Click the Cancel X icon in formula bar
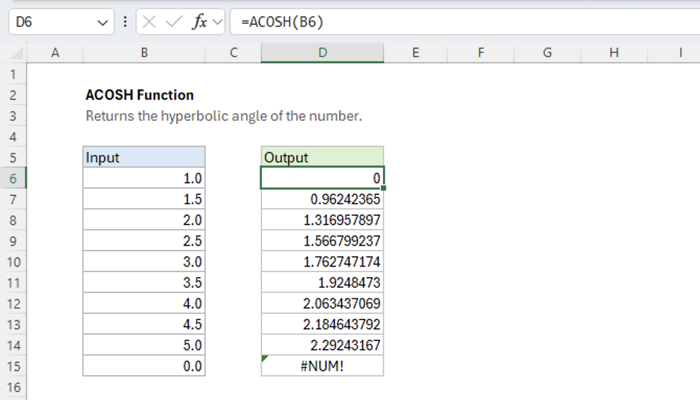 149,21
